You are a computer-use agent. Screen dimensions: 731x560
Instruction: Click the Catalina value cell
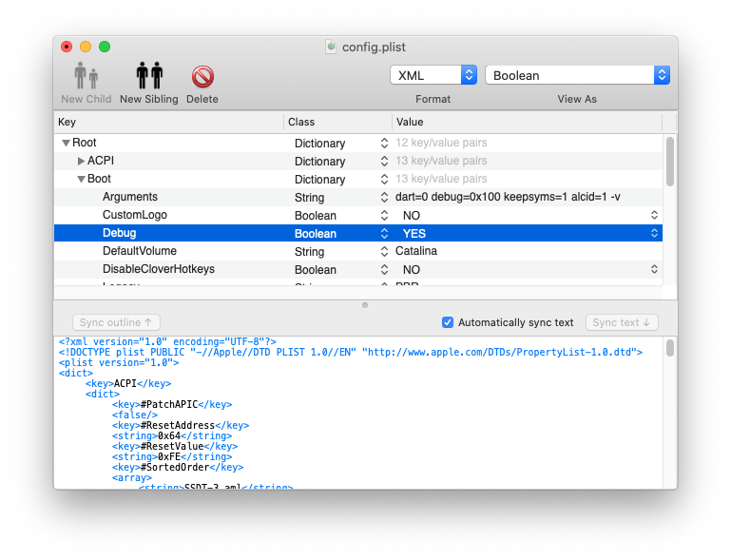point(416,251)
